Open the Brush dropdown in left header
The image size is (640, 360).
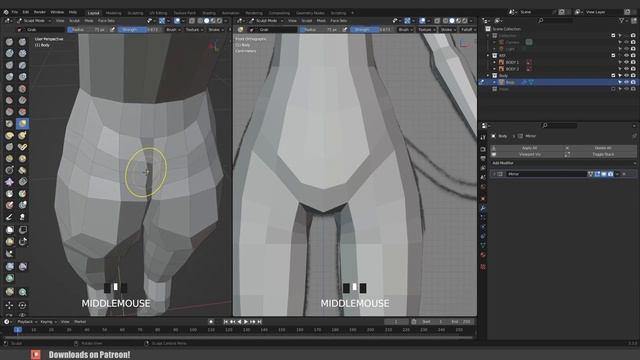(173, 30)
